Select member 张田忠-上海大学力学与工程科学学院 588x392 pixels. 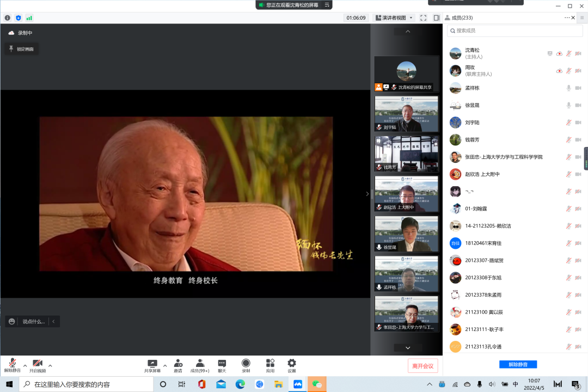click(515, 157)
